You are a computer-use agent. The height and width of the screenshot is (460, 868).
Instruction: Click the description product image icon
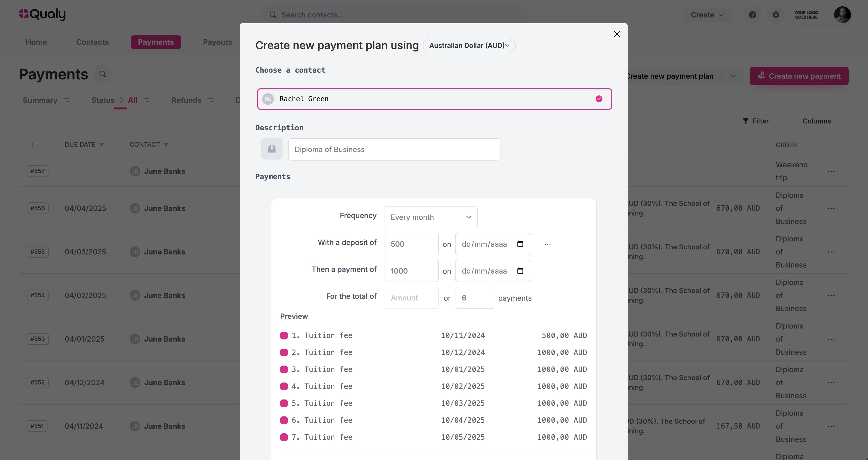pyautogui.click(x=272, y=149)
